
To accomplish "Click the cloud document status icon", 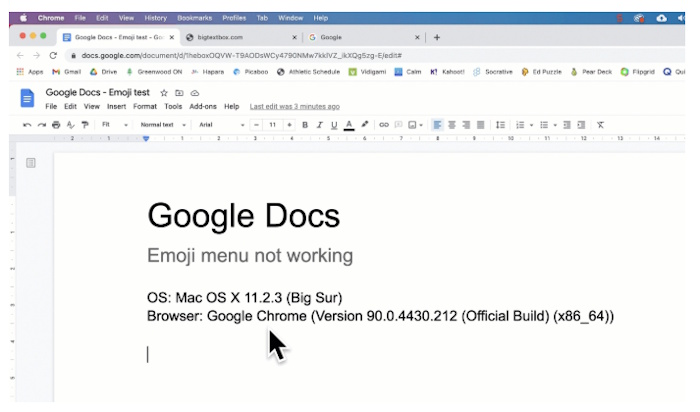I will pyautogui.click(x=195, y=93).
